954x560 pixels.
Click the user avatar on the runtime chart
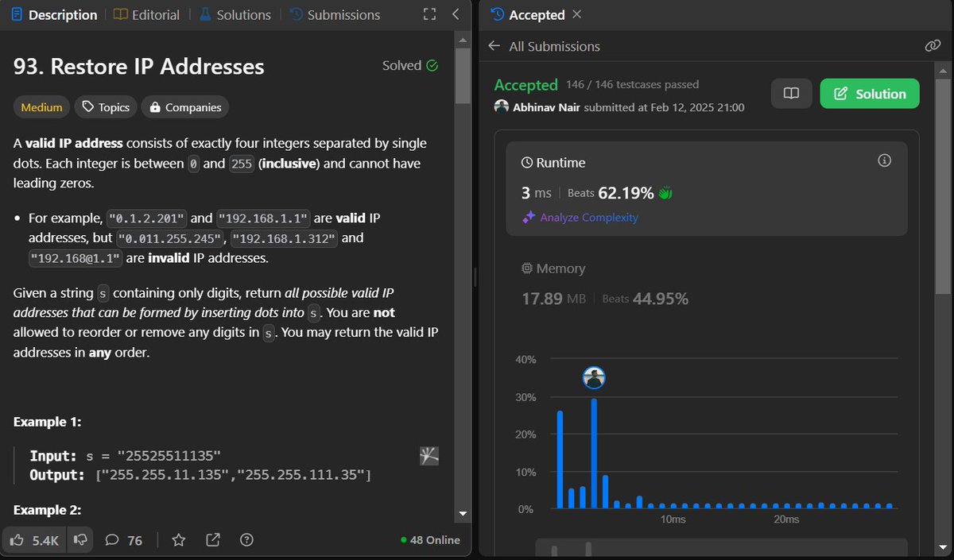point(594,378)
